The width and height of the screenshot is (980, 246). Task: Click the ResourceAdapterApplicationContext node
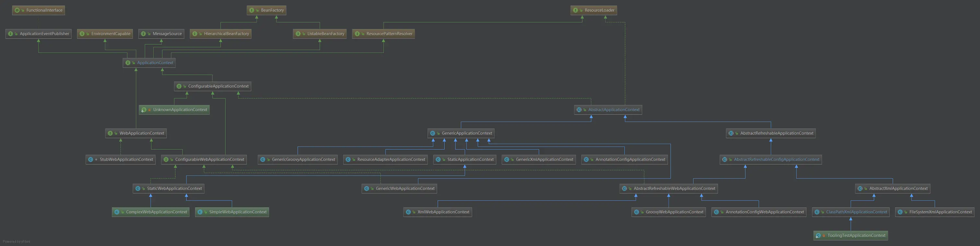pyautogui.click(x=385, y=160)
